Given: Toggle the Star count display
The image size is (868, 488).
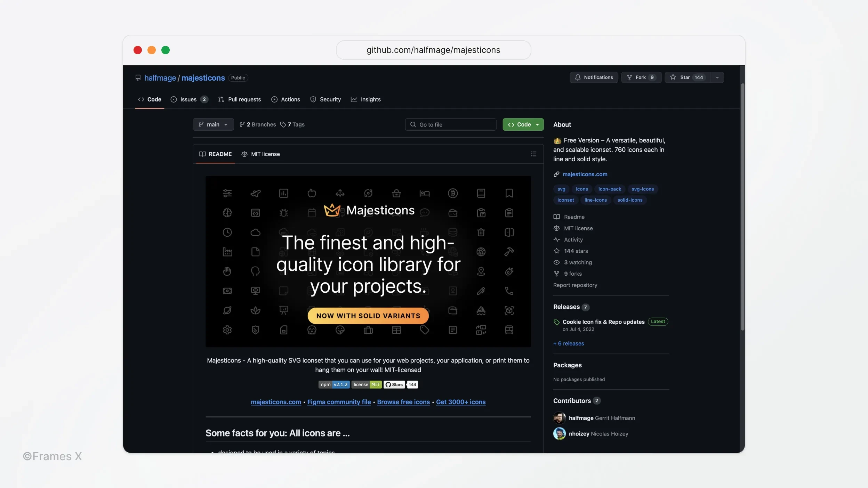Looking at the screenshot, I should [x=699, y=78].
